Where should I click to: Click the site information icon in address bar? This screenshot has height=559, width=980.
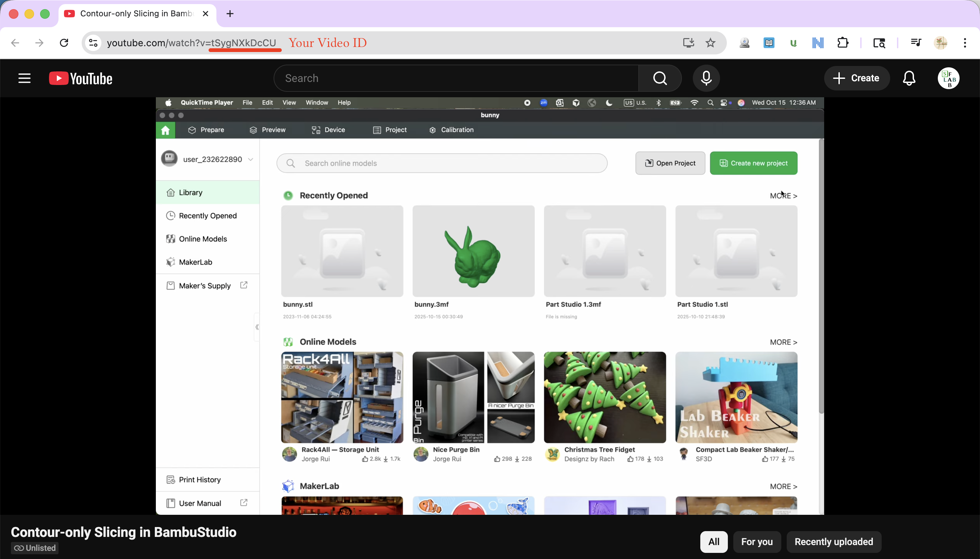(x=93, y=43)
